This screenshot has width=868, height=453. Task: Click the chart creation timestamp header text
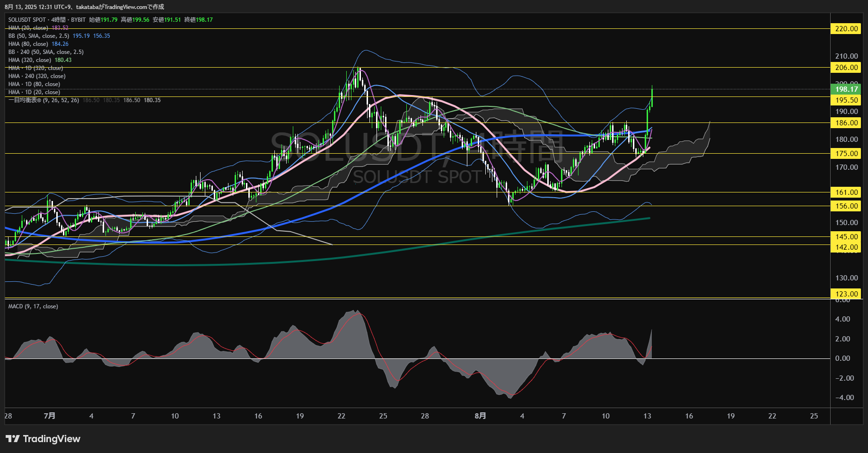84,7
